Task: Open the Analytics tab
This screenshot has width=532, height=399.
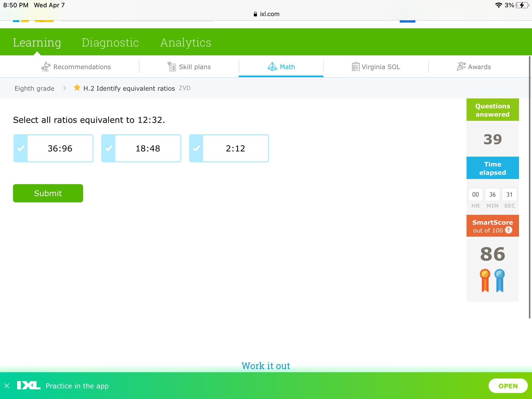Action: [185, 42]
